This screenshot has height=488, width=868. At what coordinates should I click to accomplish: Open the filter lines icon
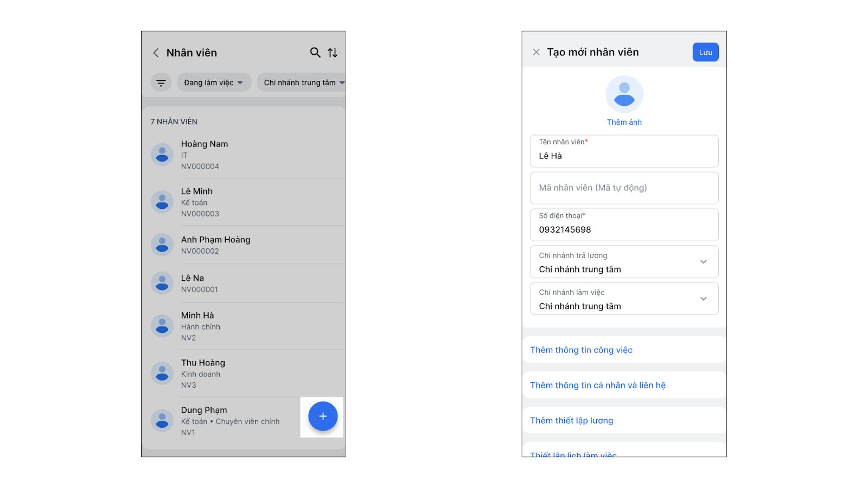[x=161, y=82]
